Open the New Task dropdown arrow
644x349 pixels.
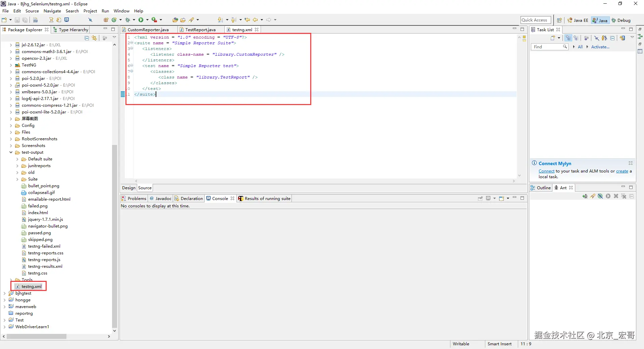[x=559, y=38]
